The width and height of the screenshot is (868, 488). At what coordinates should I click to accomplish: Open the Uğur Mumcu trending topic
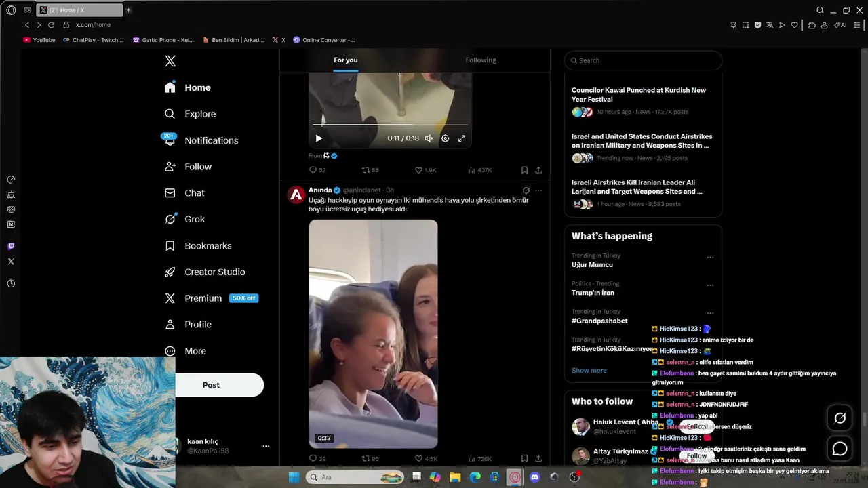(x=592, y=264)
